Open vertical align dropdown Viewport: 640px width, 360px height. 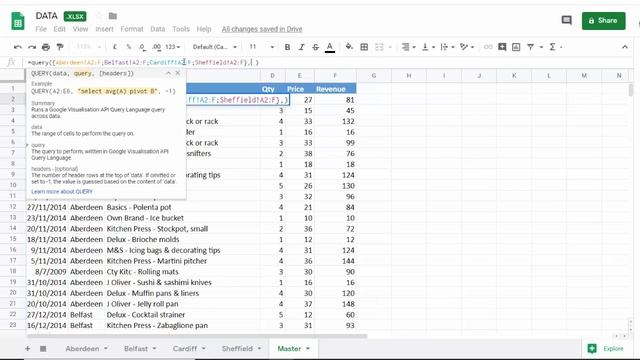point(428,47)
